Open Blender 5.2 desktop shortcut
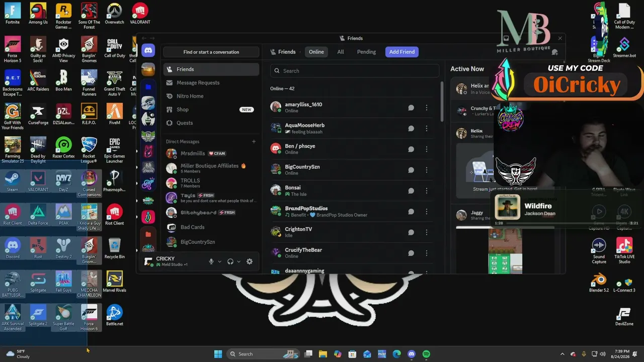Image resolution: width=644 pixels, height=362 pixels. click(599, 282)
